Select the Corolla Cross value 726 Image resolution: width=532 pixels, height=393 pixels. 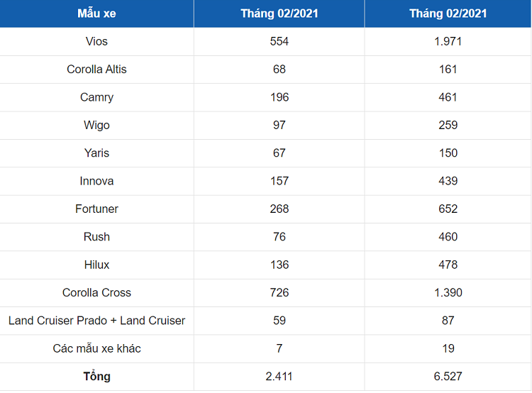pos(279,292)
